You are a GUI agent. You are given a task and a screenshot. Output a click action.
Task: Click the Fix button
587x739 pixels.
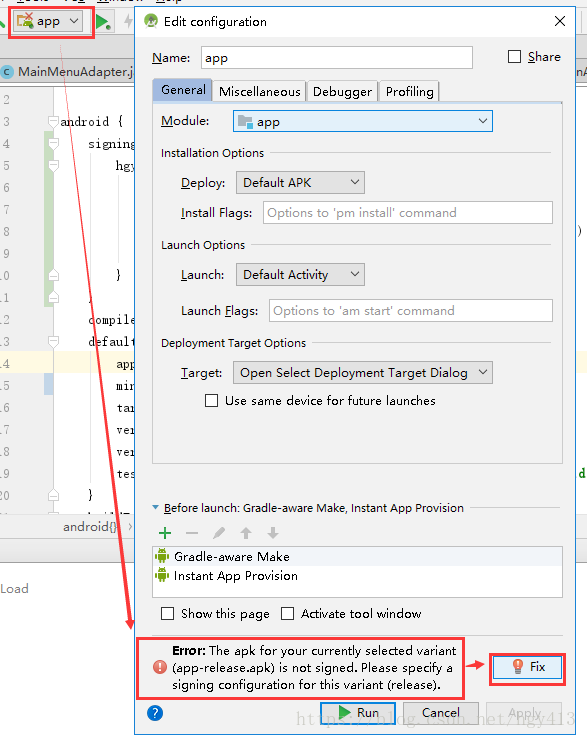tap(527, 667)
